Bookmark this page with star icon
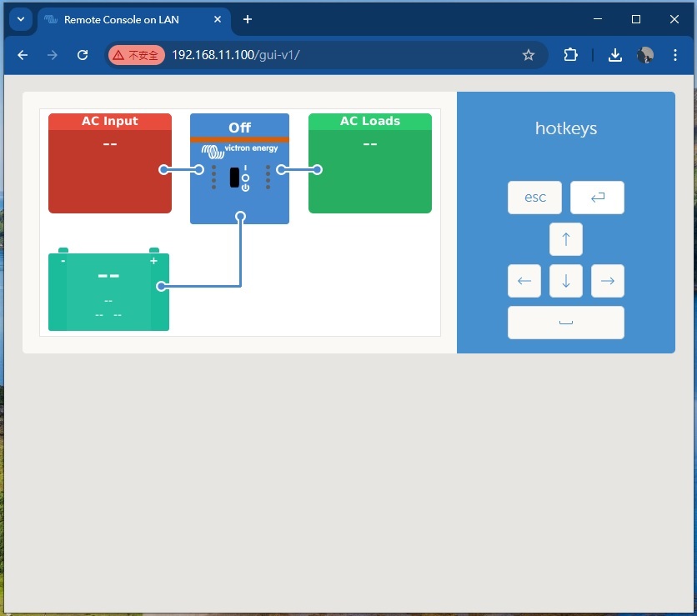 coord(528,55)
